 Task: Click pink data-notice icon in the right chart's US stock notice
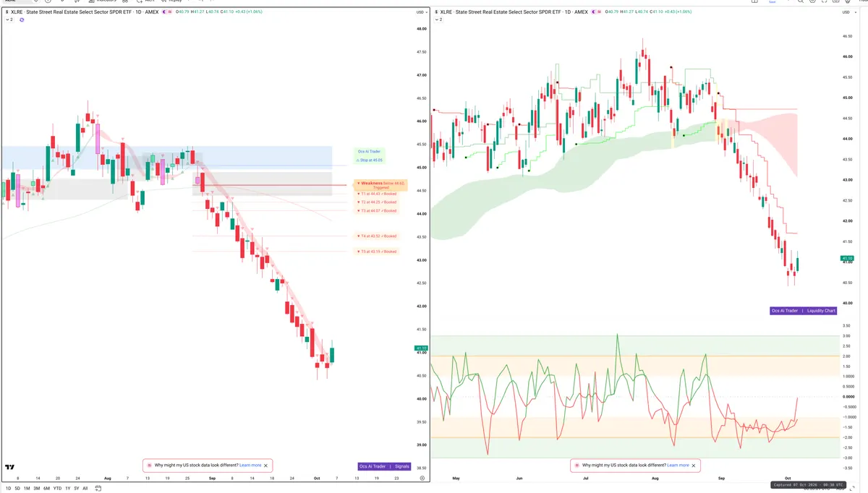tap(576, 466)
